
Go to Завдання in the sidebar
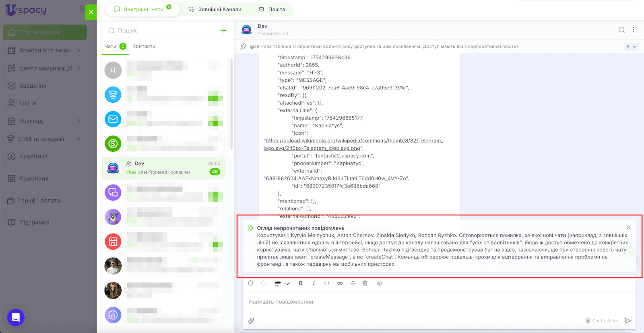(x=27, y=86)
